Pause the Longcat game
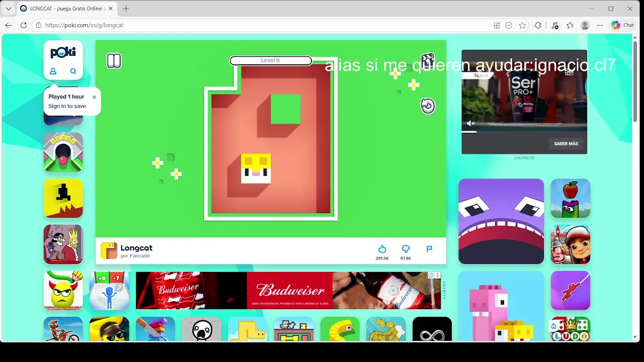Image resolution: width=644 pixels, height=362 pixels. coord(114,61)
